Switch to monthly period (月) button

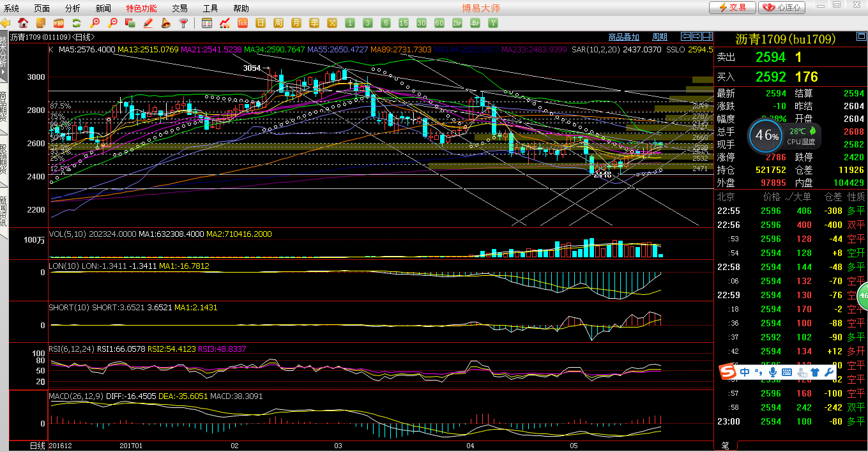296,23
